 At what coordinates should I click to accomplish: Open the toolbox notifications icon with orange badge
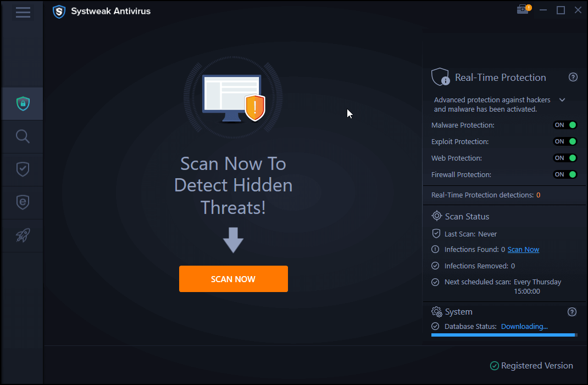pos(523,9)
